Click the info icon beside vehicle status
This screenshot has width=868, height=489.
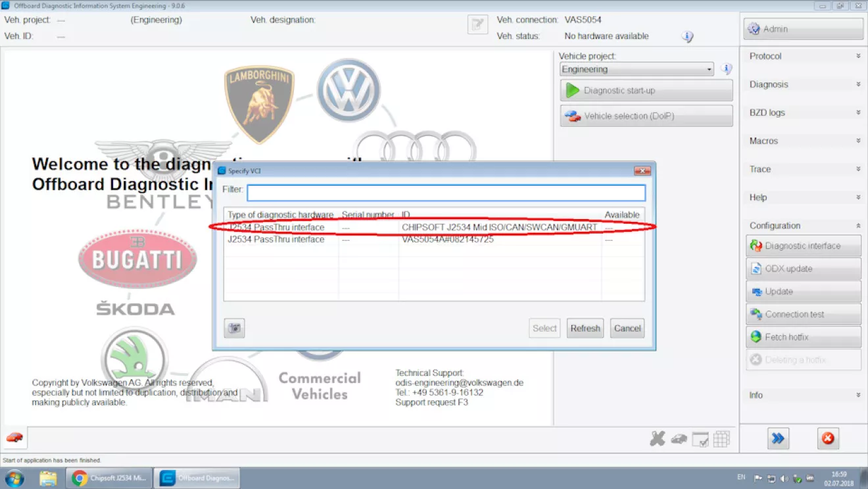coord(687,37)
